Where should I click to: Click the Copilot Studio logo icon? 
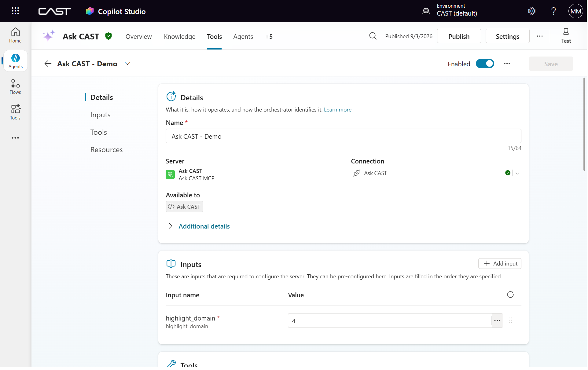90,11
